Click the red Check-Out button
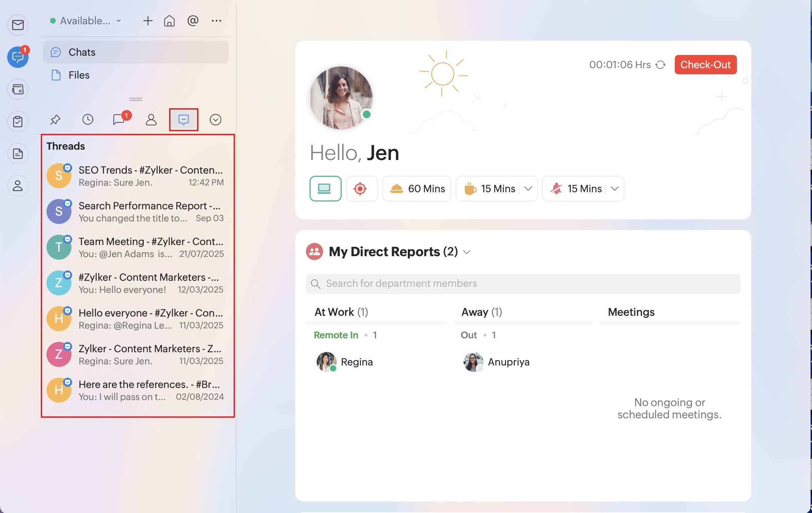 [x=705, y=65]
